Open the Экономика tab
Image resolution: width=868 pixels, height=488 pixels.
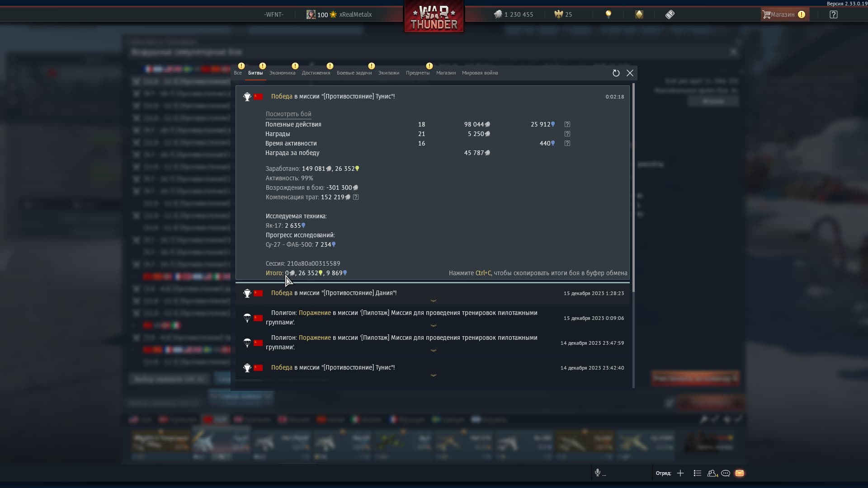(x=282, y=73)
